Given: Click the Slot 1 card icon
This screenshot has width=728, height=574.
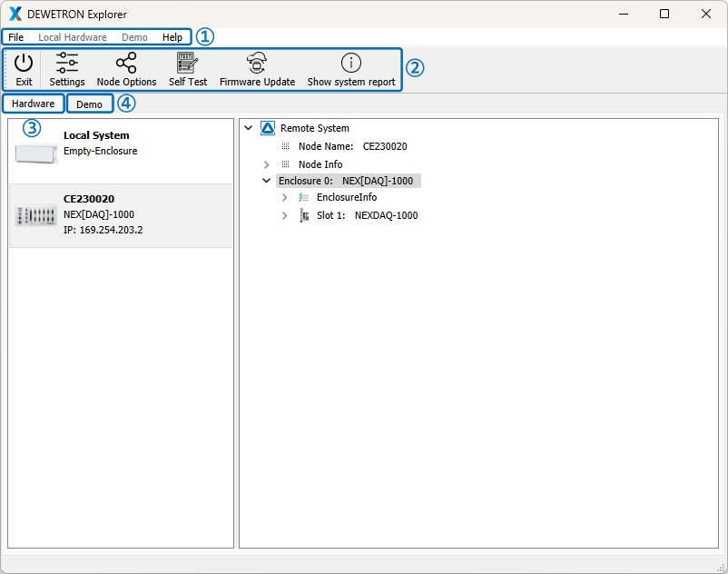Looking at the screenshot, I should [304, 215].
